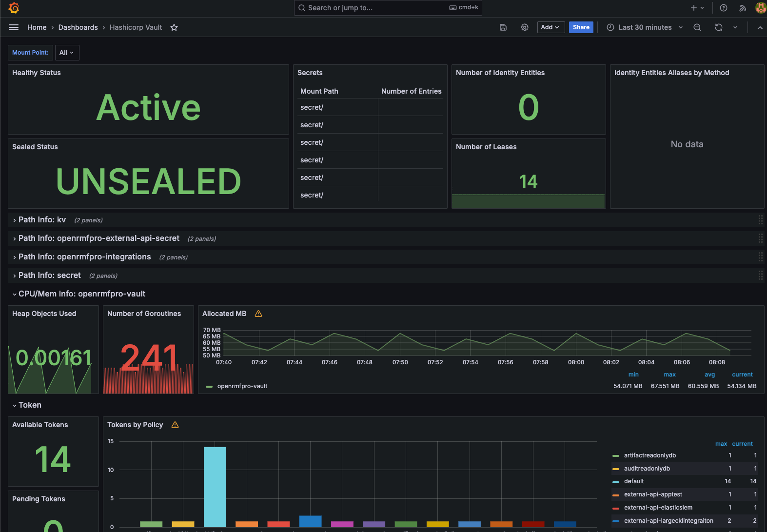Viewport: 767px width, 532px height.
Task: Click clock icon in time picker
Action: (610, 27)
